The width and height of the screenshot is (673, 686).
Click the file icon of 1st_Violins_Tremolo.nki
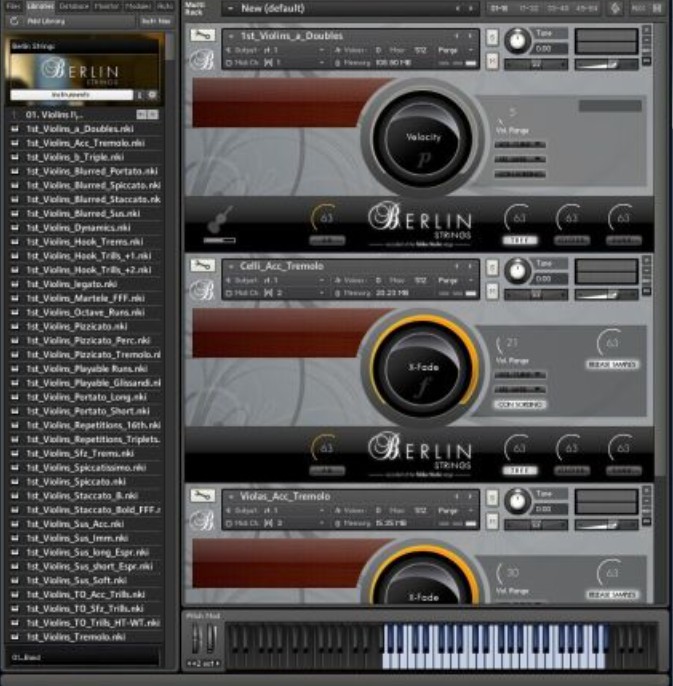[15, 637]
